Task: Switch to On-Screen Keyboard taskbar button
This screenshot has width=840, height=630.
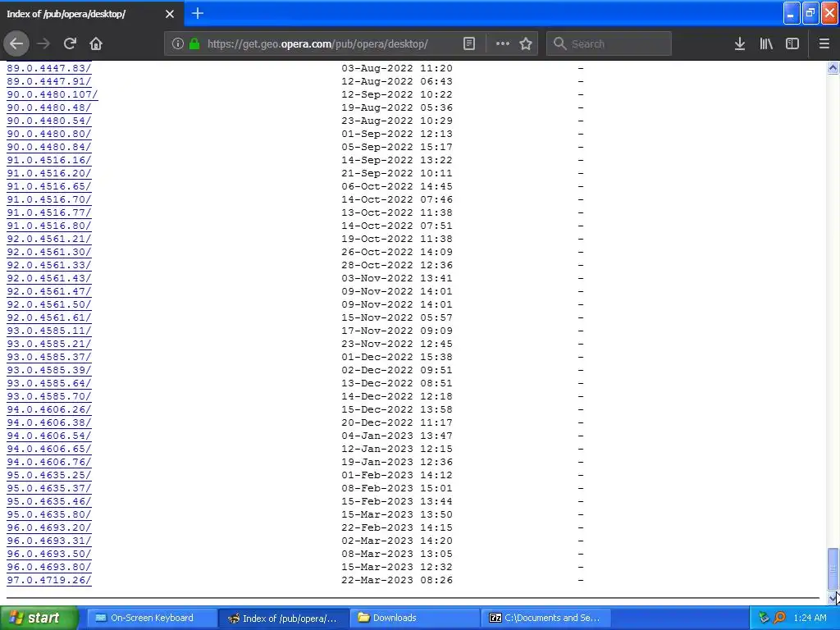Action: click(x=151, y=619)
